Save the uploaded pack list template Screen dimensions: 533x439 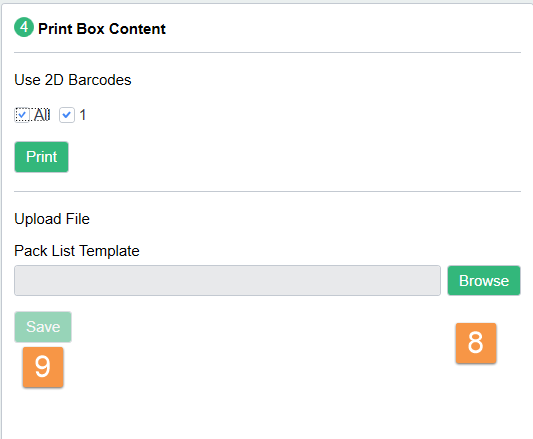point(43,327)
